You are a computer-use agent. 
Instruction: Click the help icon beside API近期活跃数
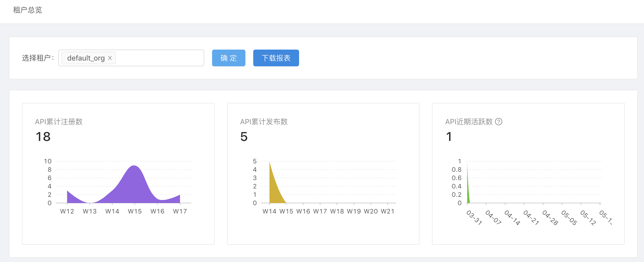[x=498, y=122]
